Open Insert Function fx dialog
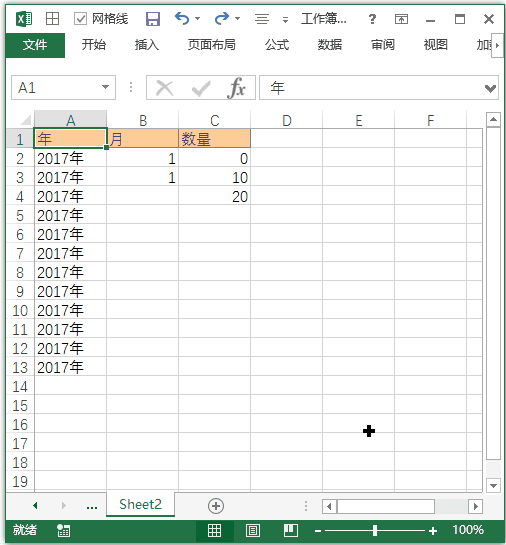 pyautogui.click(x=237, y=88)
